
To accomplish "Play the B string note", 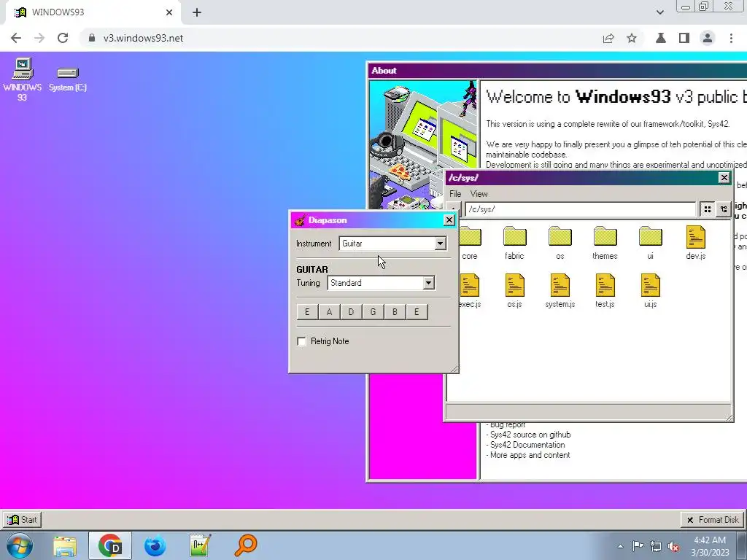I will pyautogui.click(x=395, y=312).
